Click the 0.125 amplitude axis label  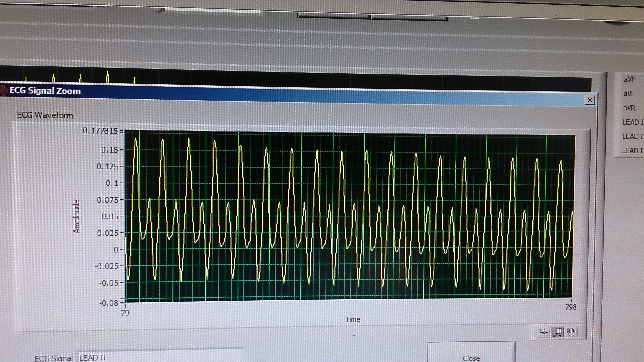pos(107,167)
